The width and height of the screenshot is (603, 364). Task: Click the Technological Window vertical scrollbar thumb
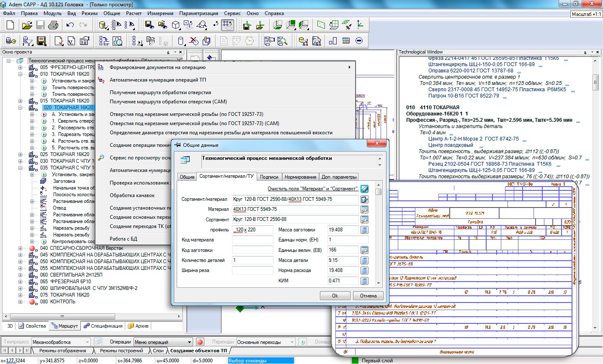point(595,82)
